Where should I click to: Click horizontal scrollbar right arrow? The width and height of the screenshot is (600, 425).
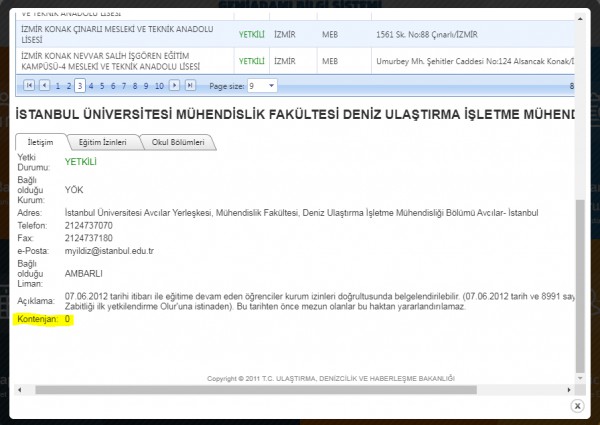coord(569,390)
